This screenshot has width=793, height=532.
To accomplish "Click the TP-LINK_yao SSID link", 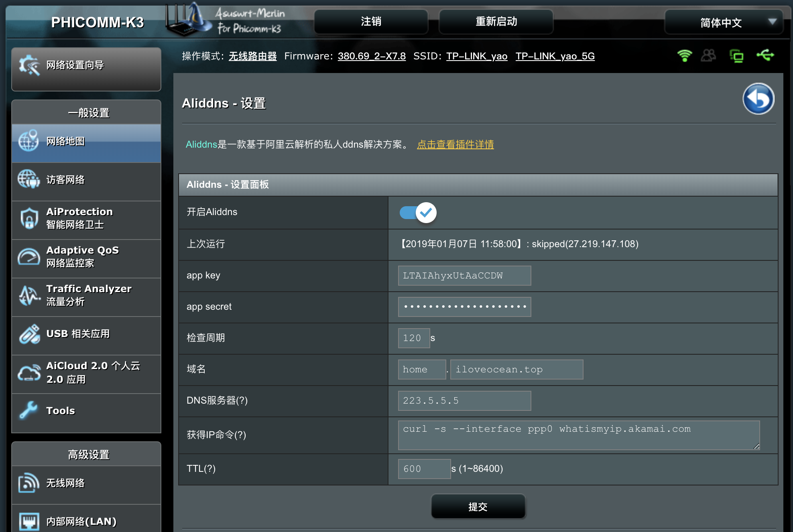I will pos(477,56).
